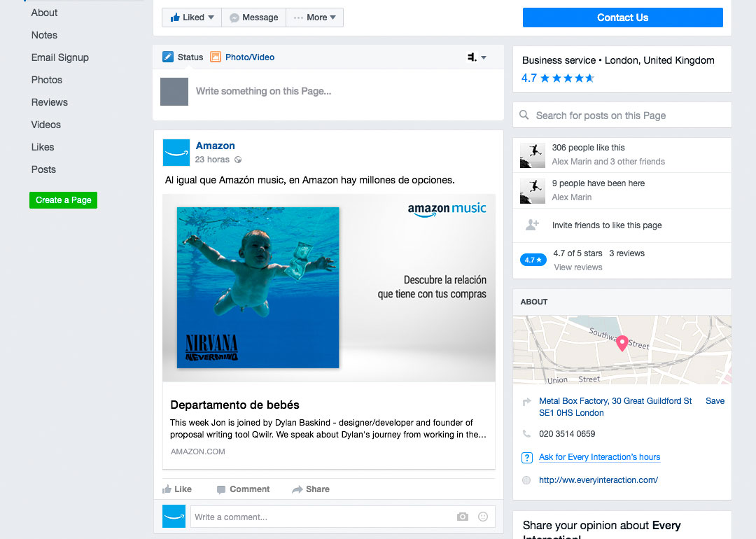756x539 pixels.
Task: Switch to the Photo/Video tab
Action: pos(242,57)
